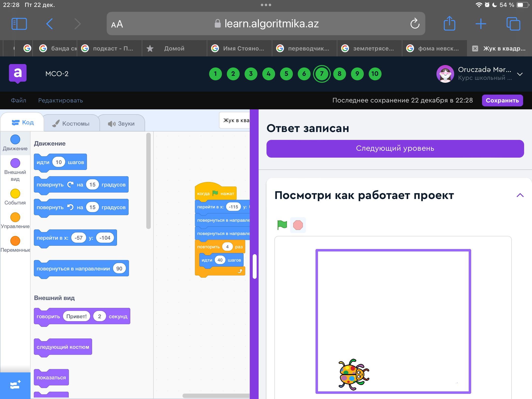Screen dimensions: 532x399
Task: Expand the user profile dropdown chevron
Action: click(520, 74)
